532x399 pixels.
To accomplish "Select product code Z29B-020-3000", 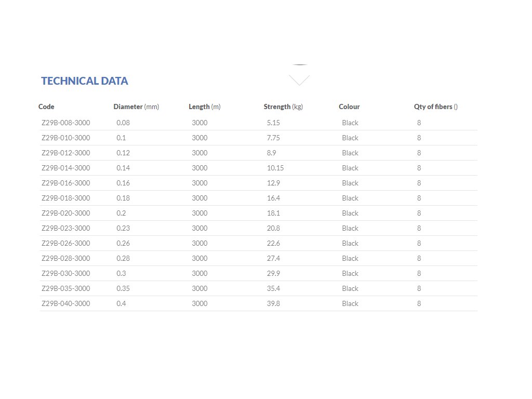I will pyautogui.click(x=65, y=214).
